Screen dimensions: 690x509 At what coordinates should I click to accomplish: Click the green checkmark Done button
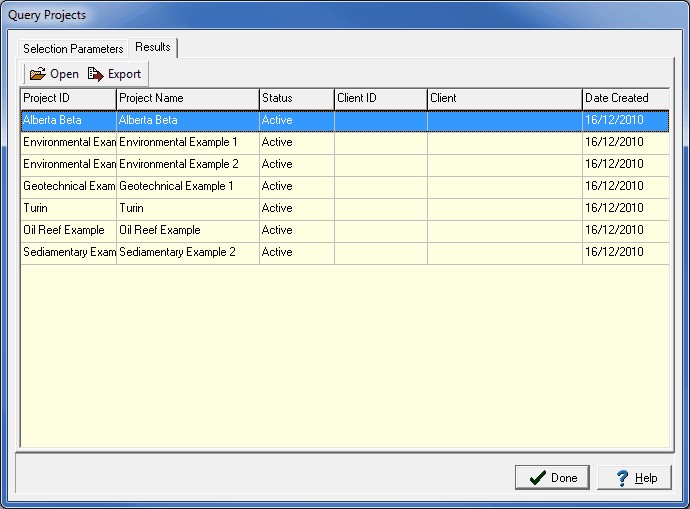point(552,478)
